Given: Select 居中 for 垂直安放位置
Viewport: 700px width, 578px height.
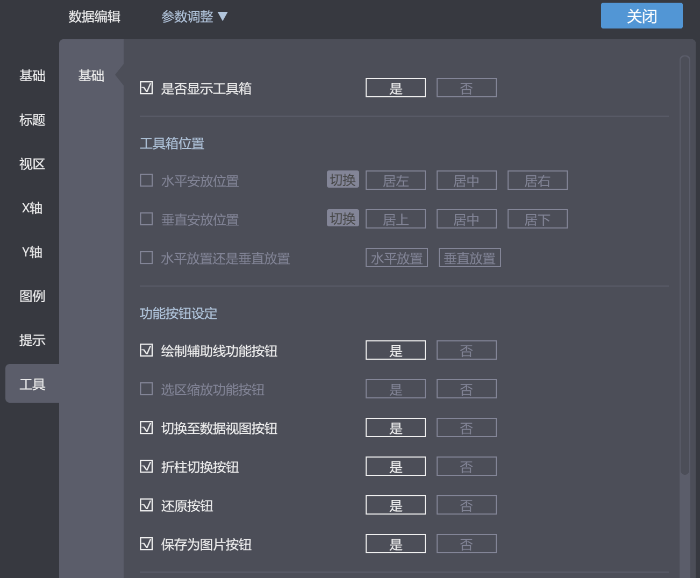Looking at the screenshot, I should pyautogui.click(x=467, y=219).
